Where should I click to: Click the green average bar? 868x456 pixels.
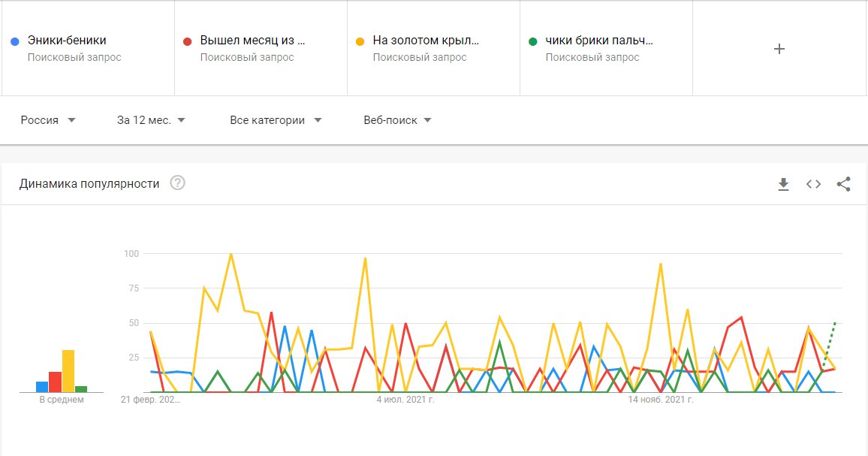point(81,389)
